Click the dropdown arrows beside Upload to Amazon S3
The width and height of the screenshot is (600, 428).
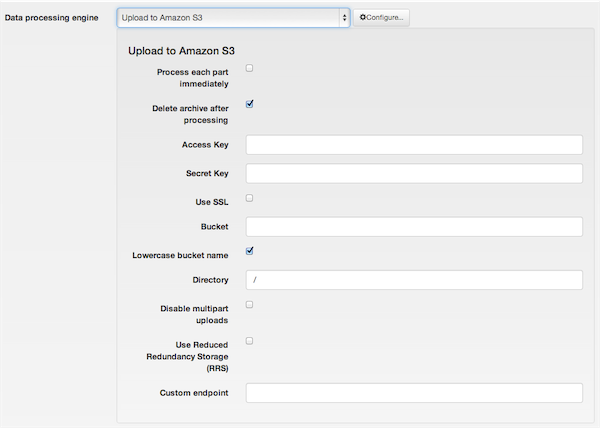click(344, 18)
